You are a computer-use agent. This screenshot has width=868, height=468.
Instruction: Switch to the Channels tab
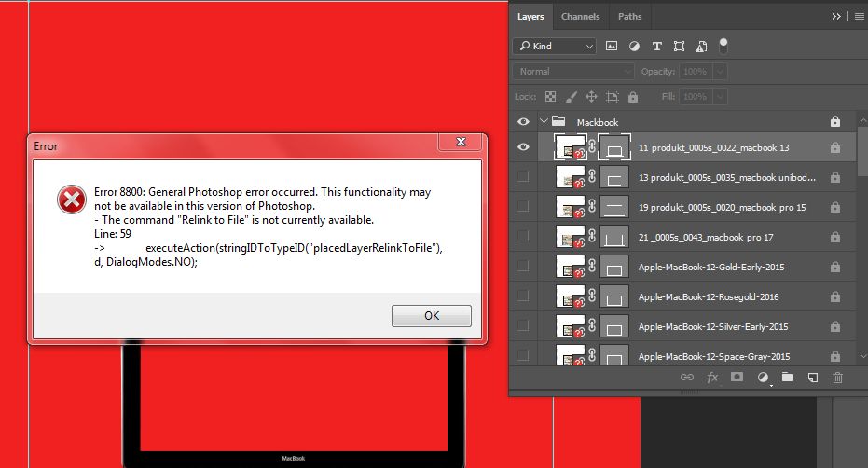(580, 16)
